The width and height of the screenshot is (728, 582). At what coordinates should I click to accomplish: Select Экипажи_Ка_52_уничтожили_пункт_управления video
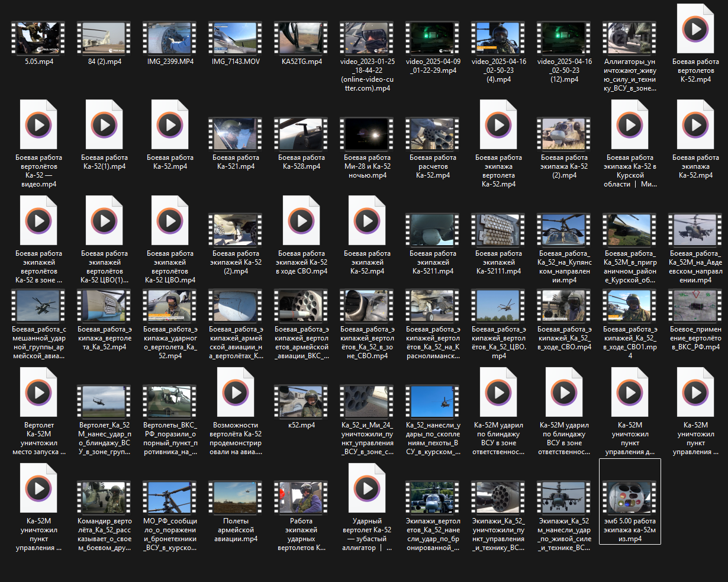click(498, 498)
